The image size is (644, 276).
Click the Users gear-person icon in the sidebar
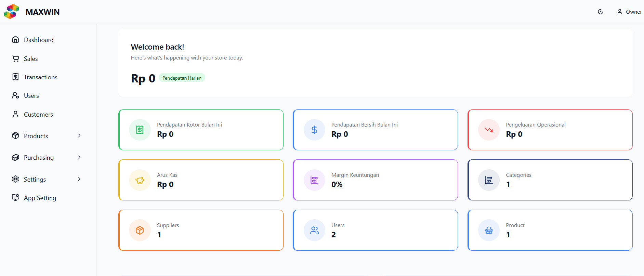tap(15, 95)
